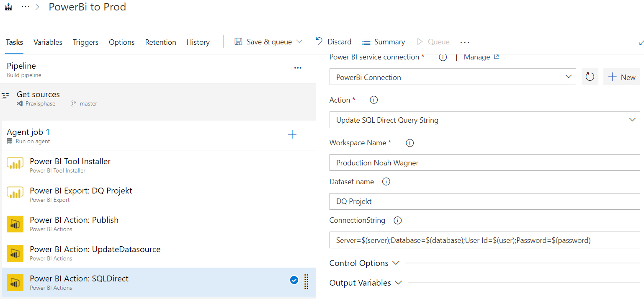Switch to the Variables tab
Screen dimensions: 644x299
coord(48,42)
